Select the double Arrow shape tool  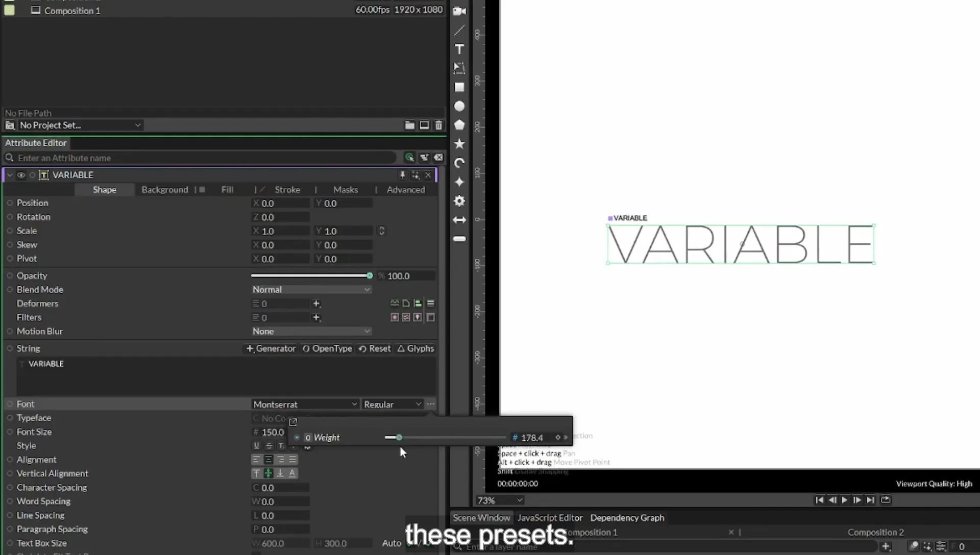point(459,220)
